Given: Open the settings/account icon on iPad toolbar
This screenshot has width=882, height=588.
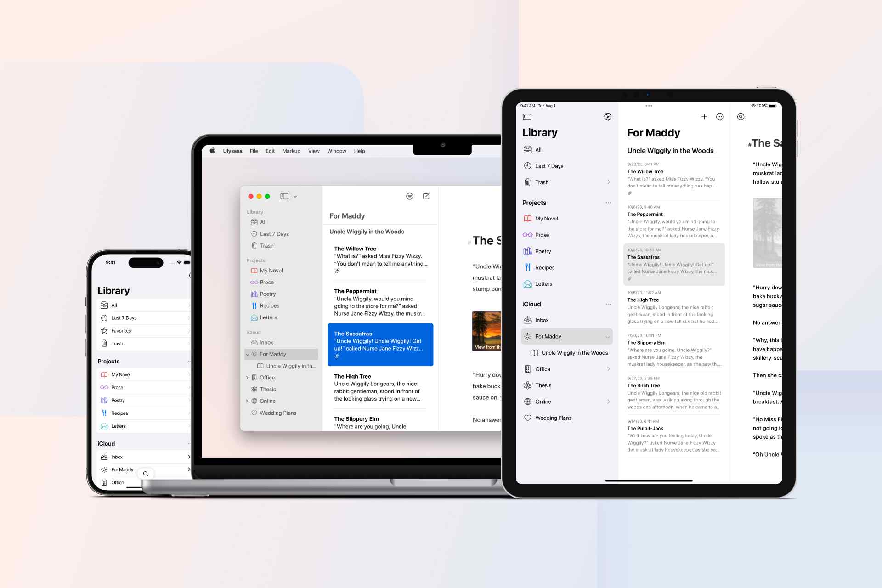Looking at the screenshot, I should click(606, 117).
